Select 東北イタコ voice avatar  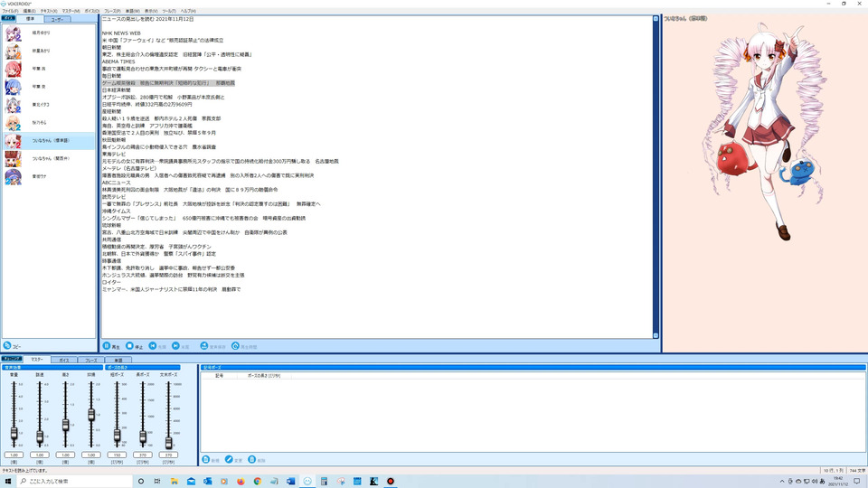(x=14, y=105)
